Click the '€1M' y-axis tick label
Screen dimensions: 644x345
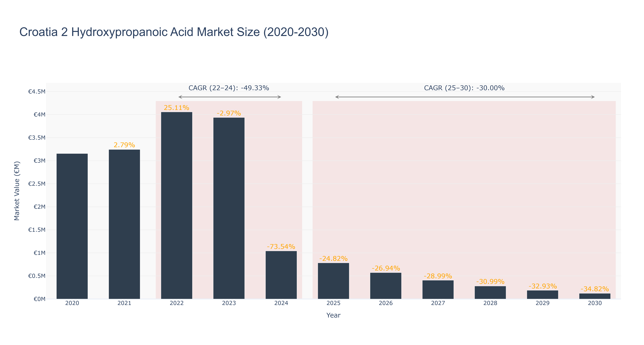[39, 253]
